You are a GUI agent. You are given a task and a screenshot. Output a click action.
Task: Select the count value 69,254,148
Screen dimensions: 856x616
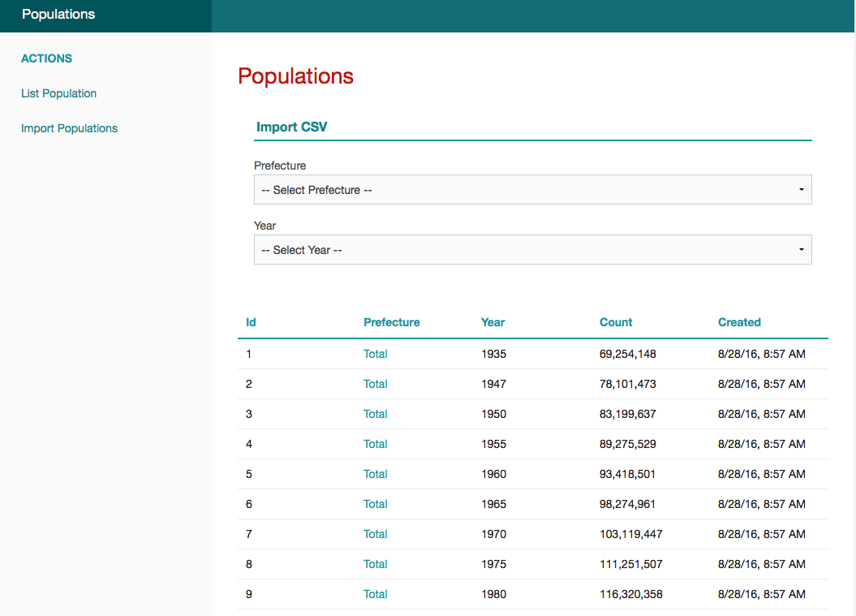pos(628,354)
